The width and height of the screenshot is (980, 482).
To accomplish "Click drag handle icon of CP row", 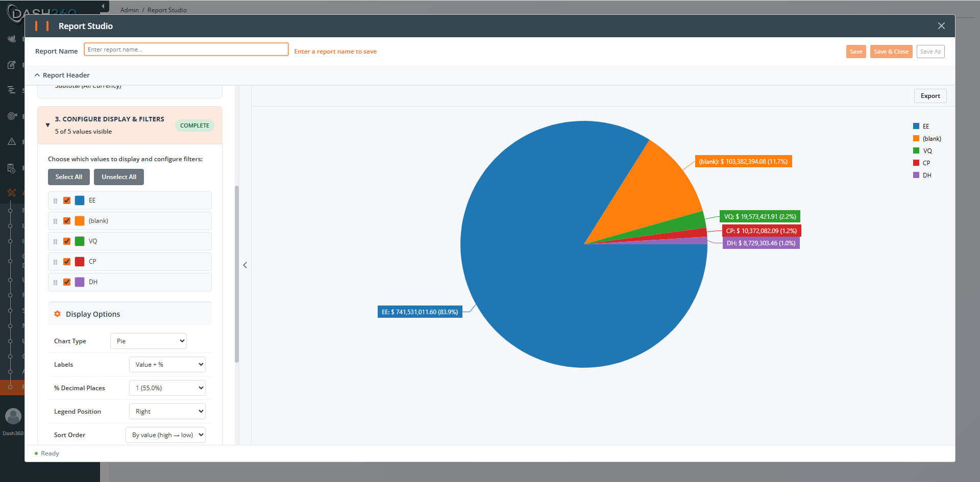I will [x=55, y=262].
